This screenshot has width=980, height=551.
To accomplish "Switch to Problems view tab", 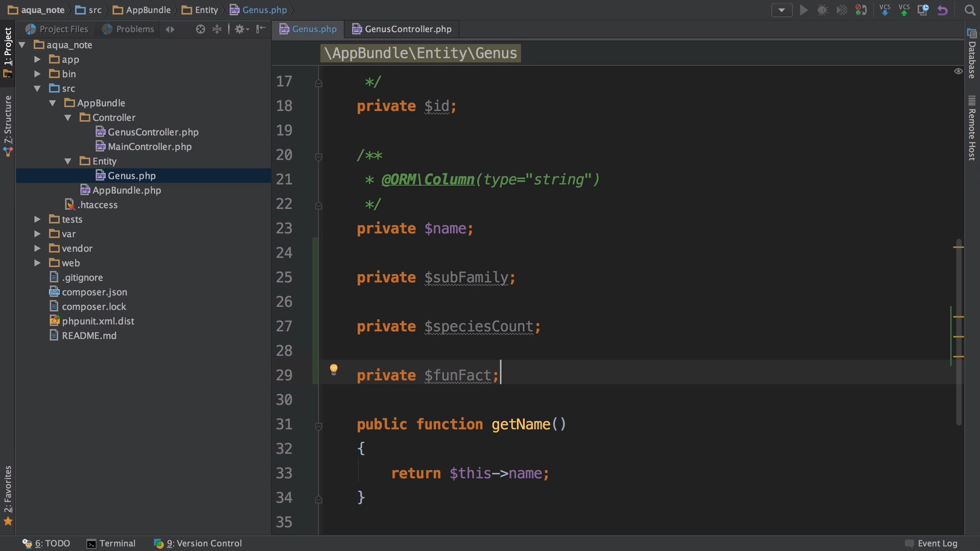I will click(128, 29).
